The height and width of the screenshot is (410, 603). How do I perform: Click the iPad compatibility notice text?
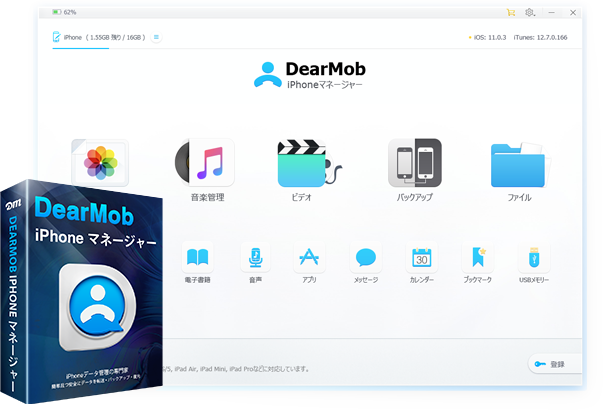(236, 369)
